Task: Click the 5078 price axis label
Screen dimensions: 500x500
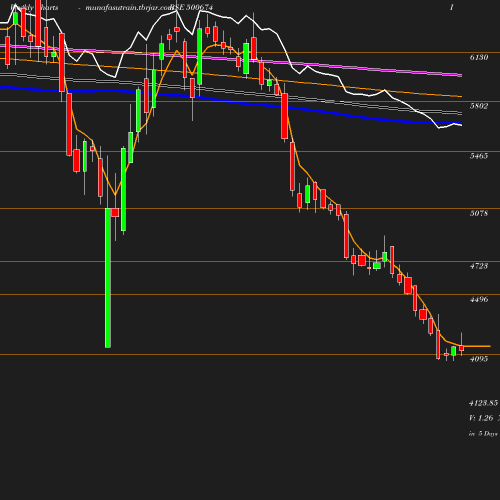Action: tap(479, 213)
